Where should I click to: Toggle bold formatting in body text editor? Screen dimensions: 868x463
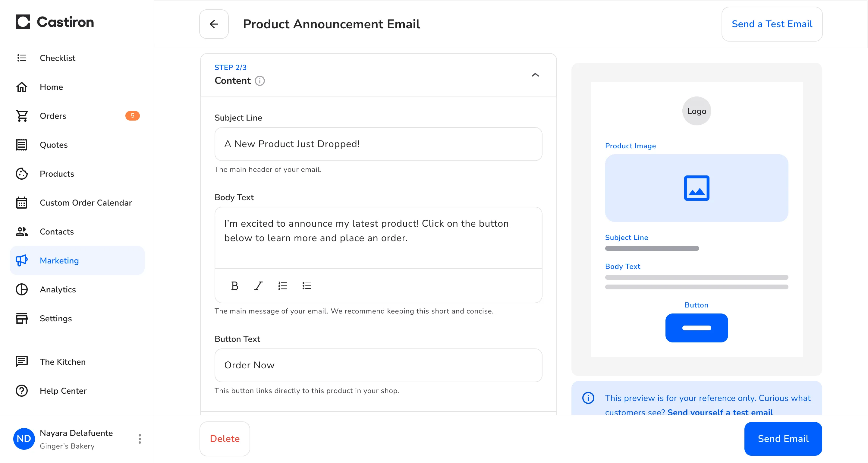pos(234,286)
